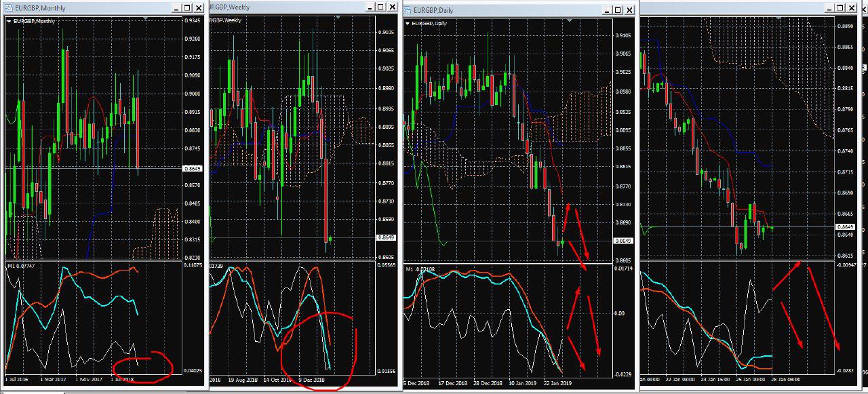
Task: Click 0.01714 on Daily indicator scale
Action: tap(624, 270)
